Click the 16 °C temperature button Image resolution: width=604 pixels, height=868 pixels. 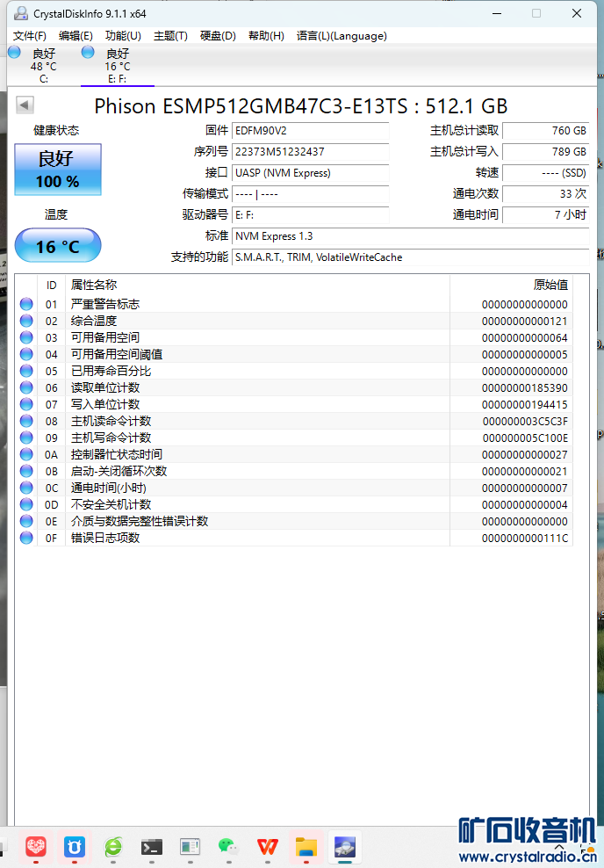pos(58,245)
